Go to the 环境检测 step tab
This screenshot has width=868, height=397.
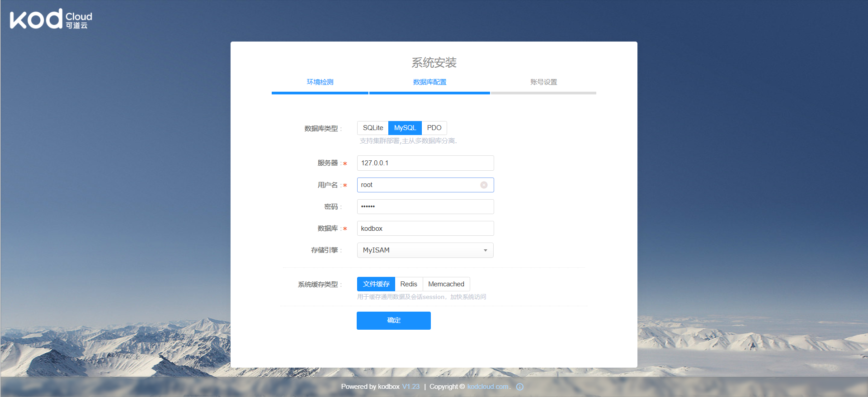[320, 82]
